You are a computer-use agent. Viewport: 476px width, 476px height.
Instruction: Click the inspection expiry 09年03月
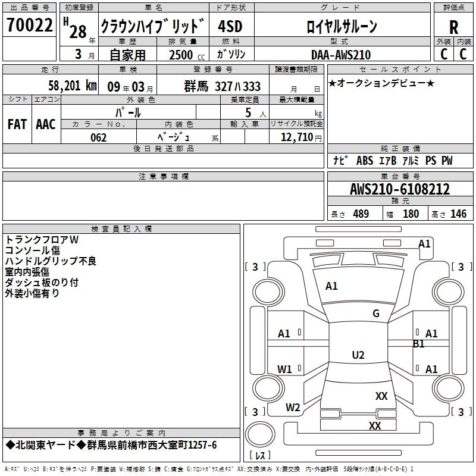coord(130,87)
